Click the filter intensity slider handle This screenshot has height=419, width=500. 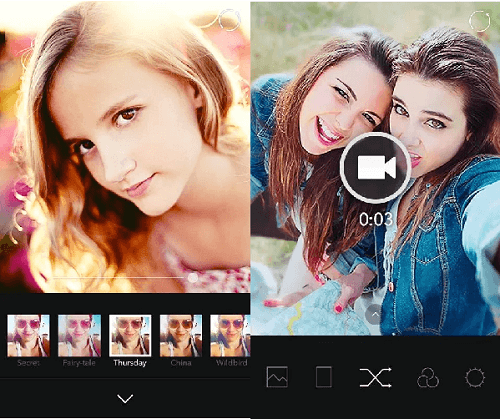pyautogui.click(x=193, y=277)
